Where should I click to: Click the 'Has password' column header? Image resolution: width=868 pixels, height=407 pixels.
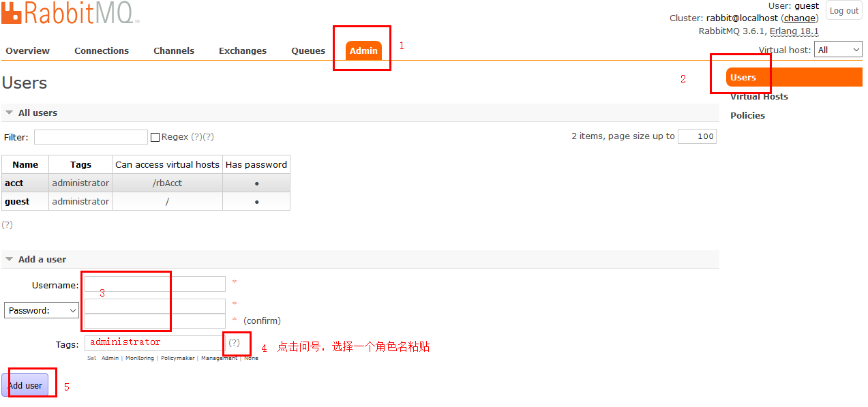pyautogui.click(x=256, y=164)
